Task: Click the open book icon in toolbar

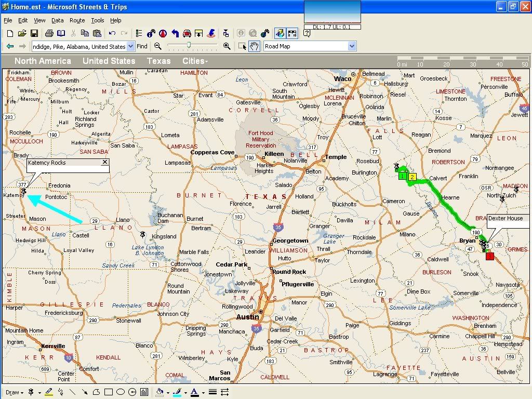Action: coord(61,33)
